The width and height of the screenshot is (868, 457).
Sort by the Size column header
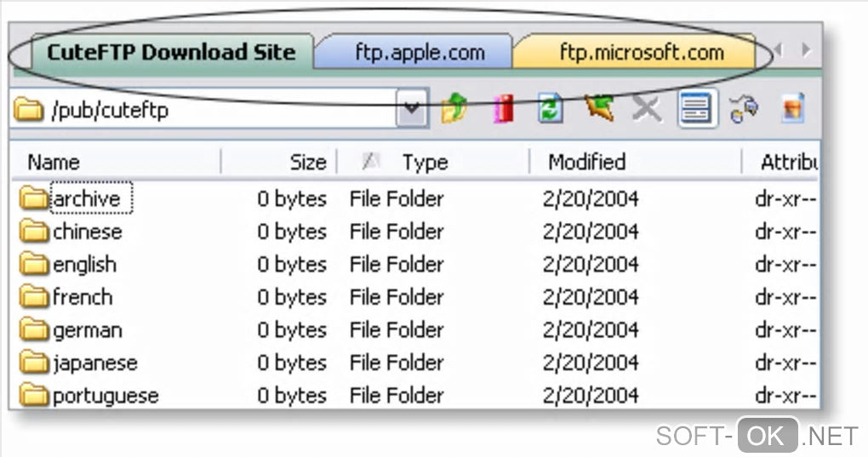coord(307,162)
